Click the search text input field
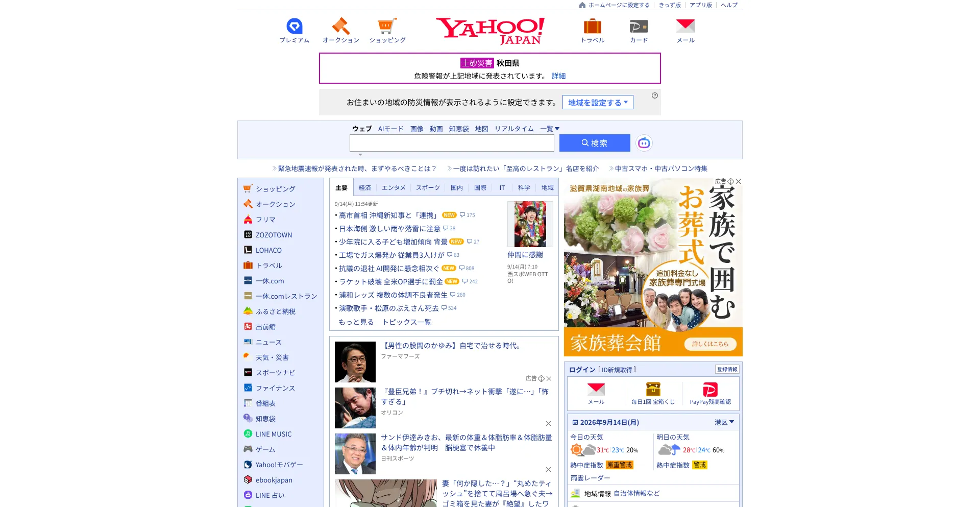This screenshot has width=980, height=507. point(452,143)
